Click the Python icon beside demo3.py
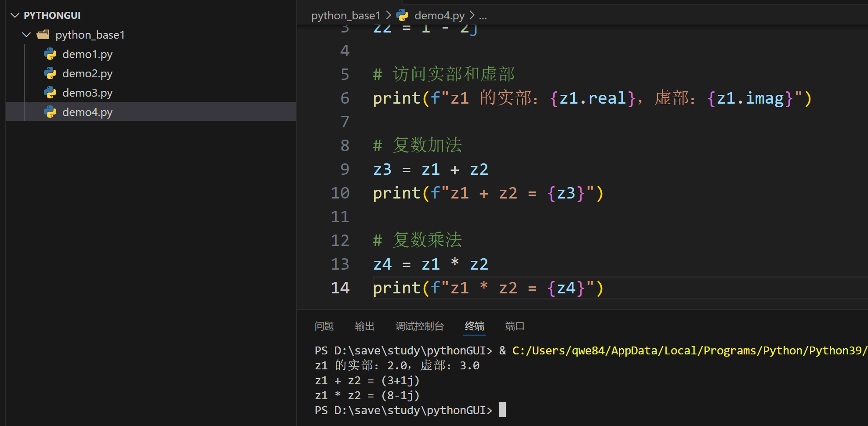This screenshot has height=426, width=868. tap(51, 92)
